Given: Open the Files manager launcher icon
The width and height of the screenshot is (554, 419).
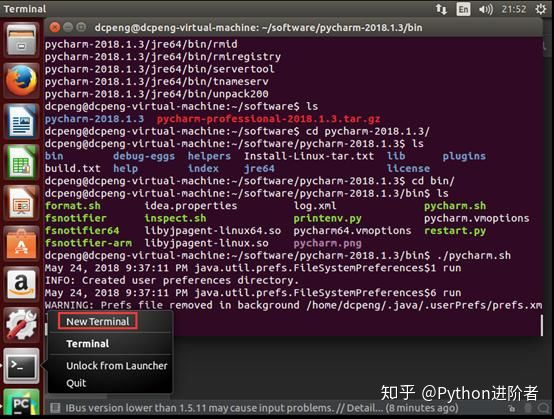Looking at the screenshot, I should pos(21,39).
